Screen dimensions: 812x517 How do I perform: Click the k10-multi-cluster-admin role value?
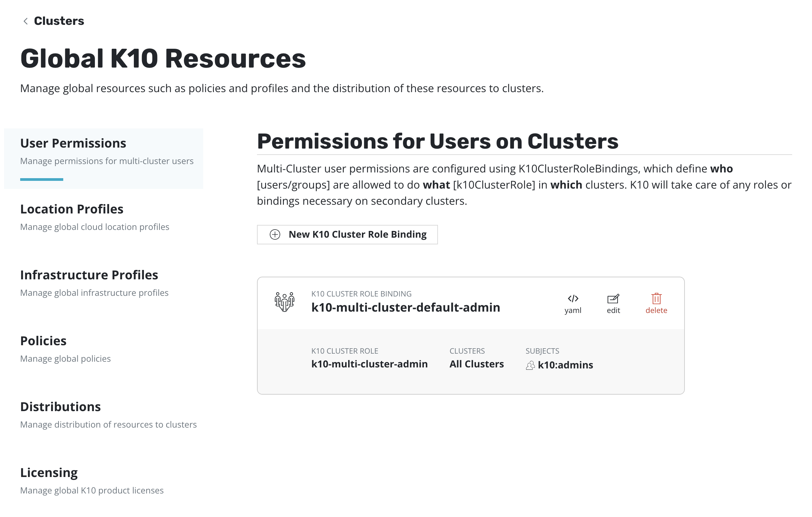(370, 364)
